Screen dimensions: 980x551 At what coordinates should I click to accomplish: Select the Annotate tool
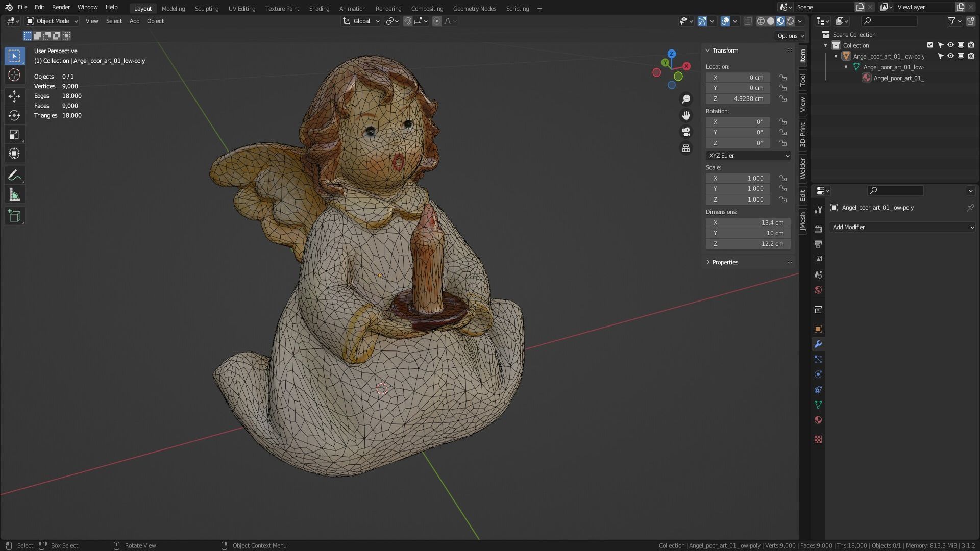14,175
